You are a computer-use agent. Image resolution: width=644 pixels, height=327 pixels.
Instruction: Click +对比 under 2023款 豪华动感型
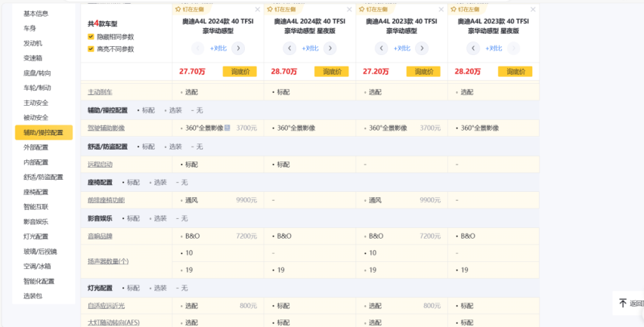401,48
